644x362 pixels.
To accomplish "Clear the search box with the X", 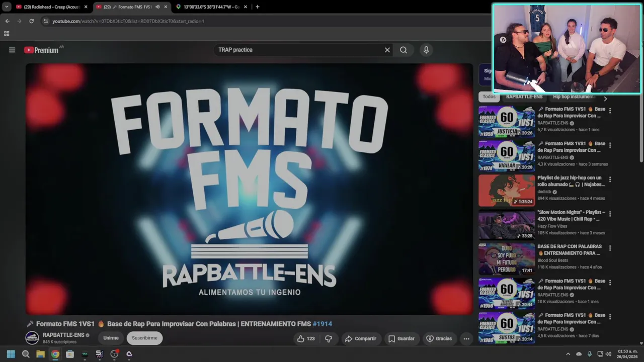I will coord(387,50).
